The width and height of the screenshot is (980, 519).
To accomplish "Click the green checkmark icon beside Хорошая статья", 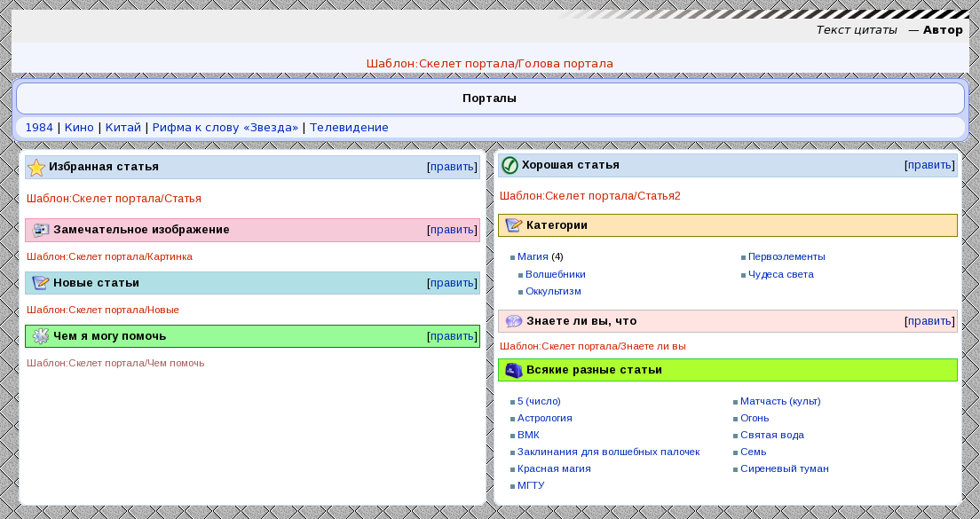I will coord(510,165).
